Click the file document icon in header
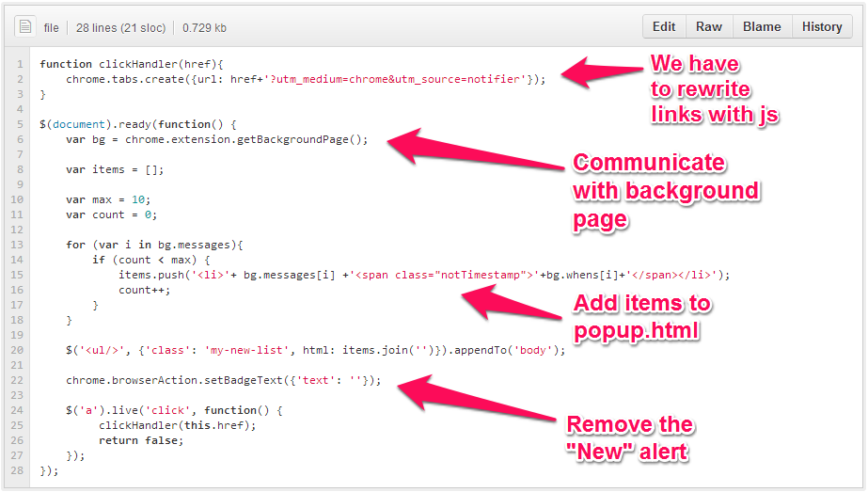 pos(25,27)
